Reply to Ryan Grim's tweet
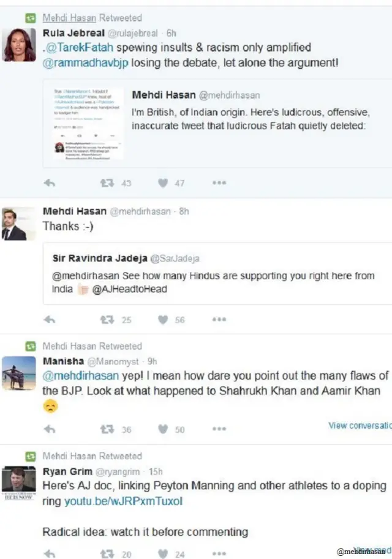This screenshot has width=392, height=559. (50, 553)
